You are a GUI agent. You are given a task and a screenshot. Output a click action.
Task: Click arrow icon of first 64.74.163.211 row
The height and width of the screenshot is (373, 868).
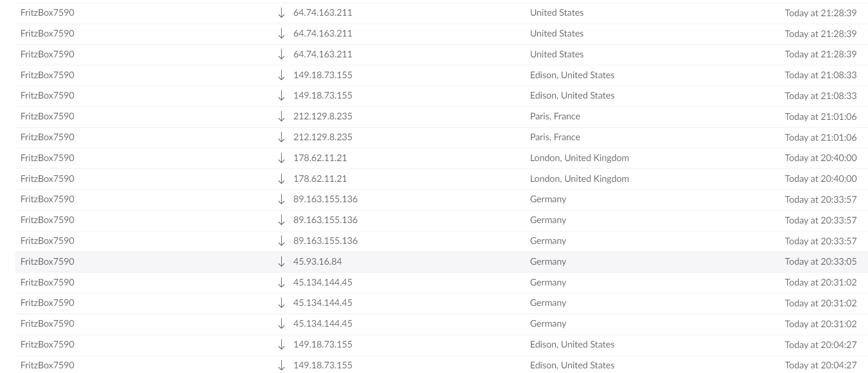click(281, 13)
